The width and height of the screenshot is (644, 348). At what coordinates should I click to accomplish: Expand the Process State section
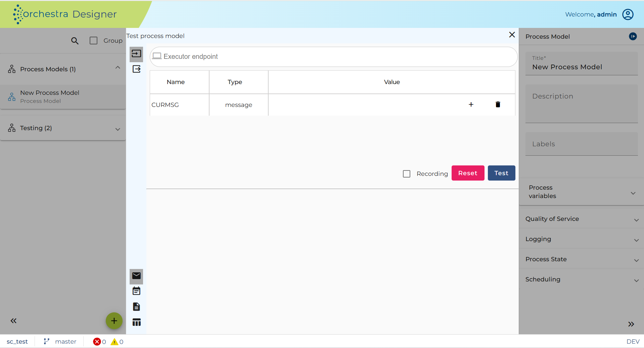coord(582,259)
